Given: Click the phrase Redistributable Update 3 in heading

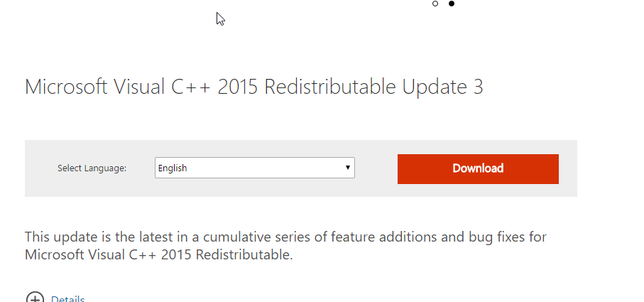Looking at the screenshot, I should [x=373, y=87].
